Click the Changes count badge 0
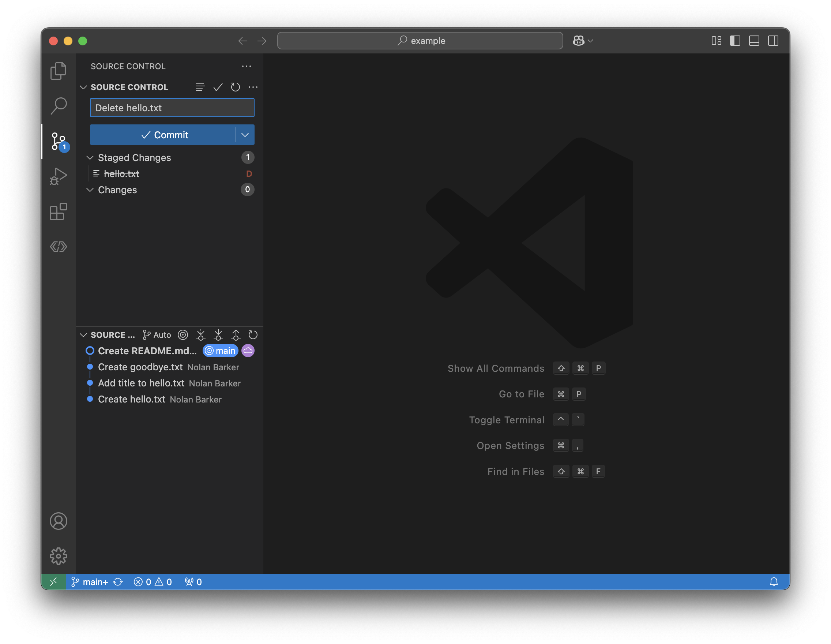The image size is (831, 644). click(x=248, y=190)
